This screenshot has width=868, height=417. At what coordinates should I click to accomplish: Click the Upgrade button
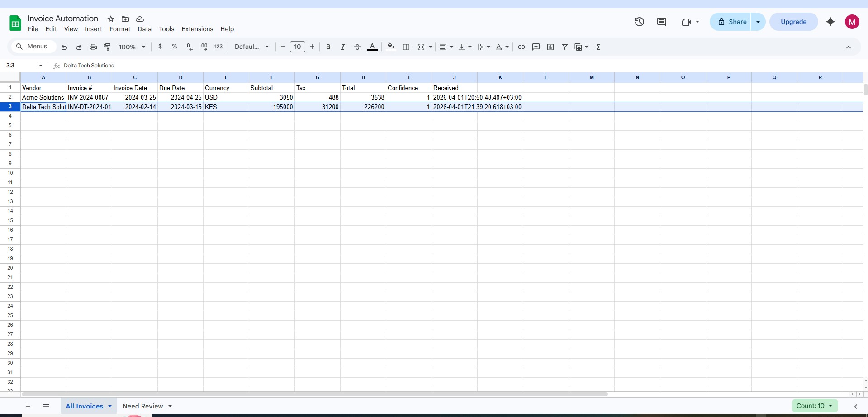[x=793, y=21]
